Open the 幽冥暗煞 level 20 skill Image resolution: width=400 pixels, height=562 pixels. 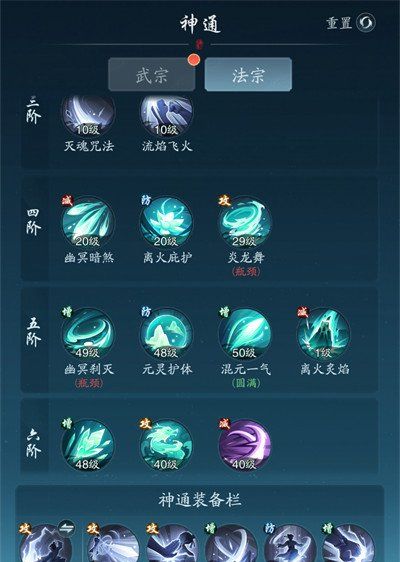click(88, 223)
